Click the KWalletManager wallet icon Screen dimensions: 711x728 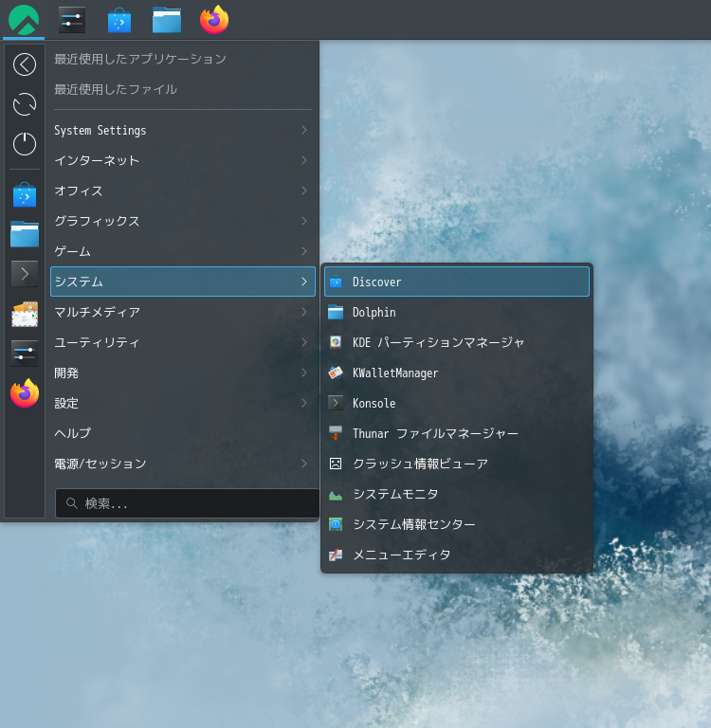click(336, 373)
